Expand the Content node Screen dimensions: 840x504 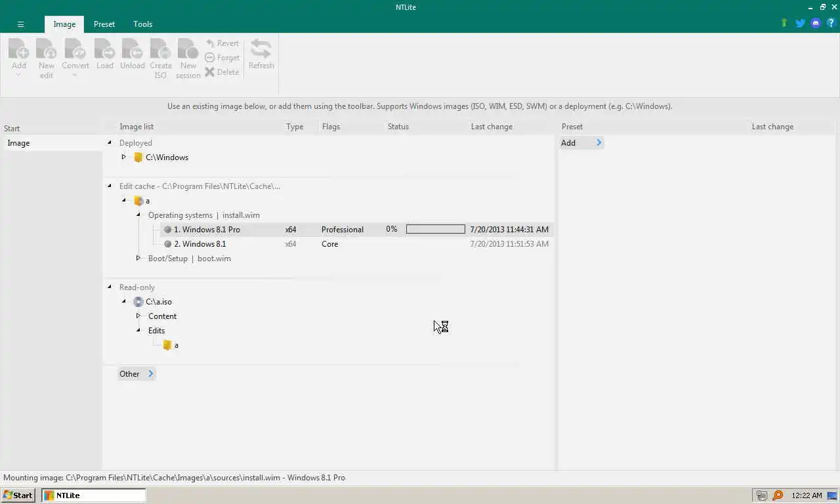tap(138, 316)
